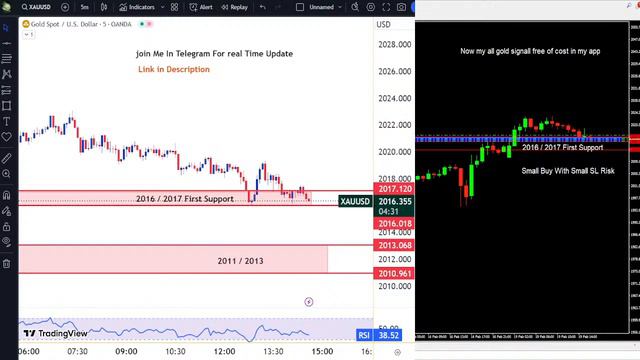Select the join Me In Telegram text

[214, 53]
